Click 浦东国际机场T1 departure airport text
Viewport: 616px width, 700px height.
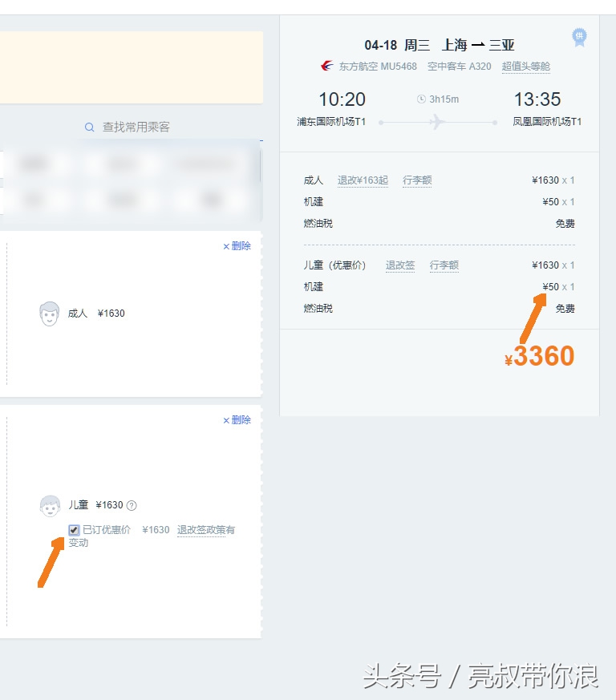(x=331, y=122)
